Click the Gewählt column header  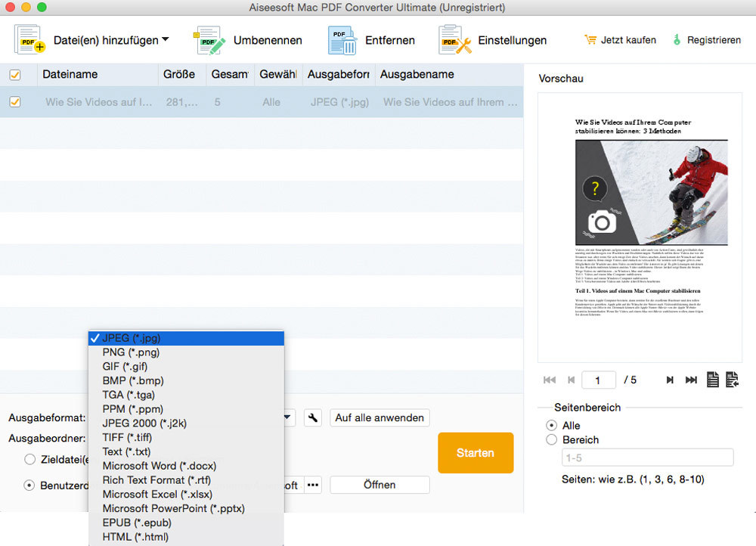[x=278, y=74]
